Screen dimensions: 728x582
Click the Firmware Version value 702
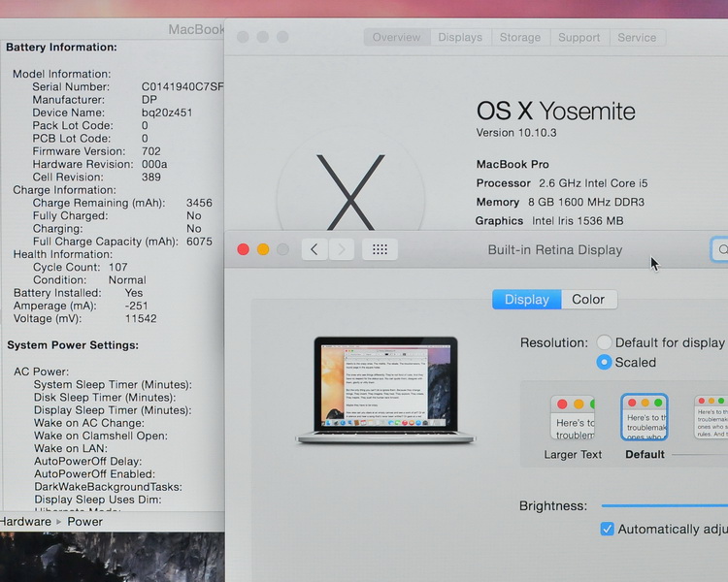(150, 151)
